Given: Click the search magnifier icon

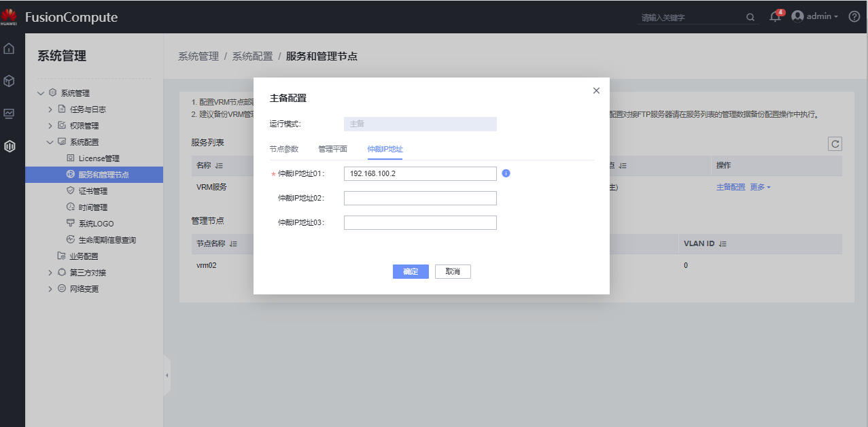Looking at the screenshot, I should click(x=750, y=17).
